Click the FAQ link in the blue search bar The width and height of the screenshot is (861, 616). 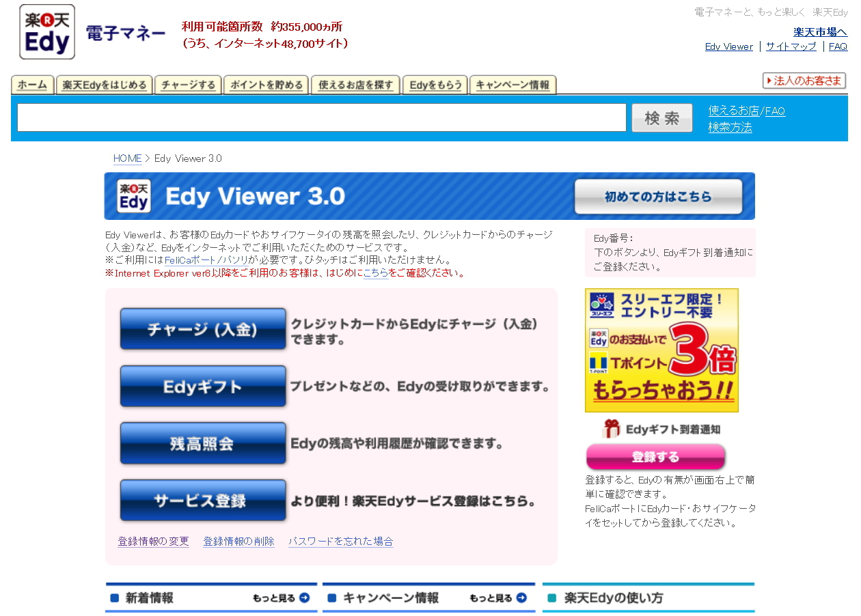click(x=775, y=111)
